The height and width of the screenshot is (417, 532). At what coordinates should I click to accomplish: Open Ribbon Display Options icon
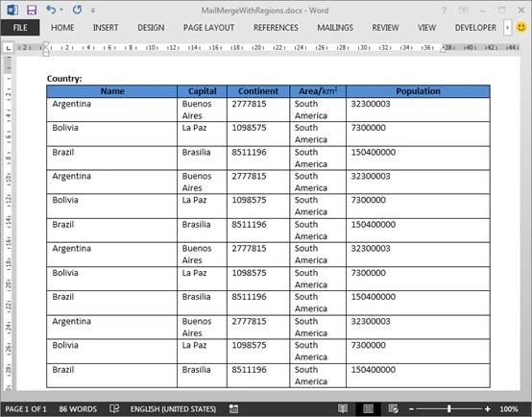(463, 11)
